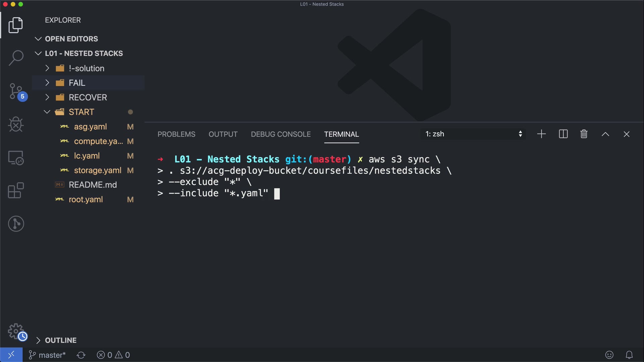Switch to the DEBUG CONSOLE tab
Viewport: 644px width, 362px height.
281,134
